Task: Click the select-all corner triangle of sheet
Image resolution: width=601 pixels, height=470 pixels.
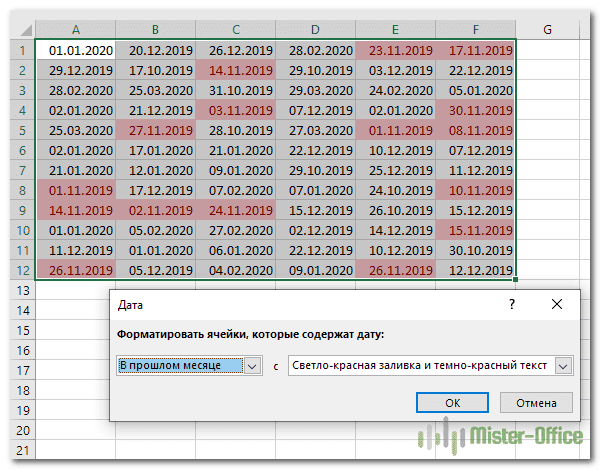Action: point(22,30)
